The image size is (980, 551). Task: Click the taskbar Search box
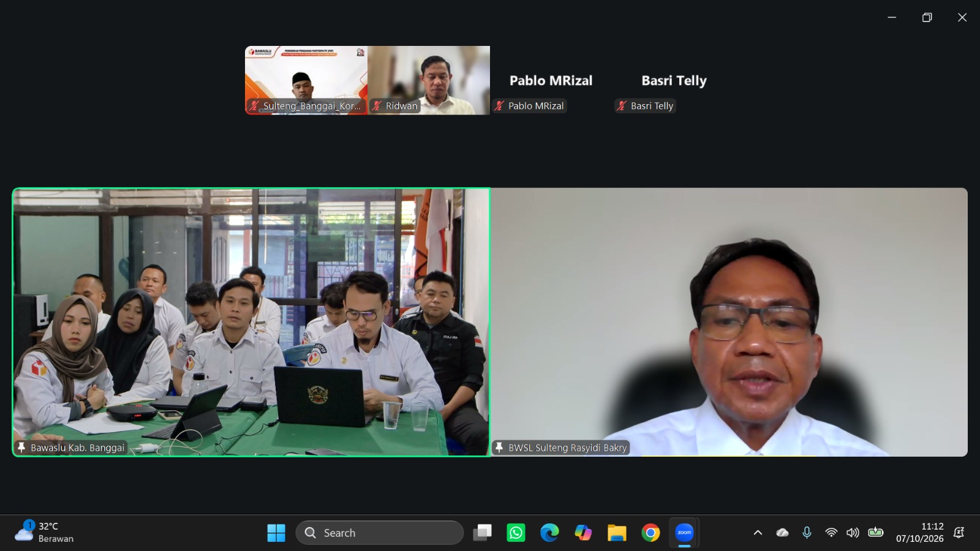click(x=379, y=533)
